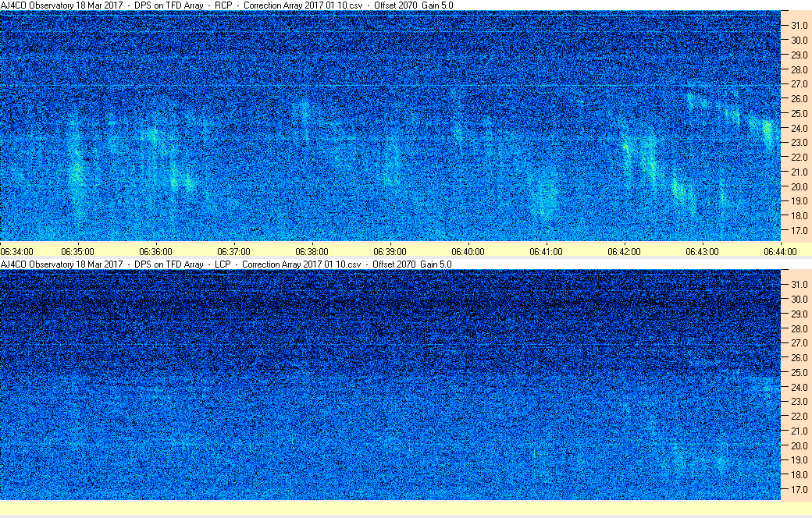Click the 31.0 frequency label on RCP panel
This screenshot has height=518, width=812.
tap(799, 26)
